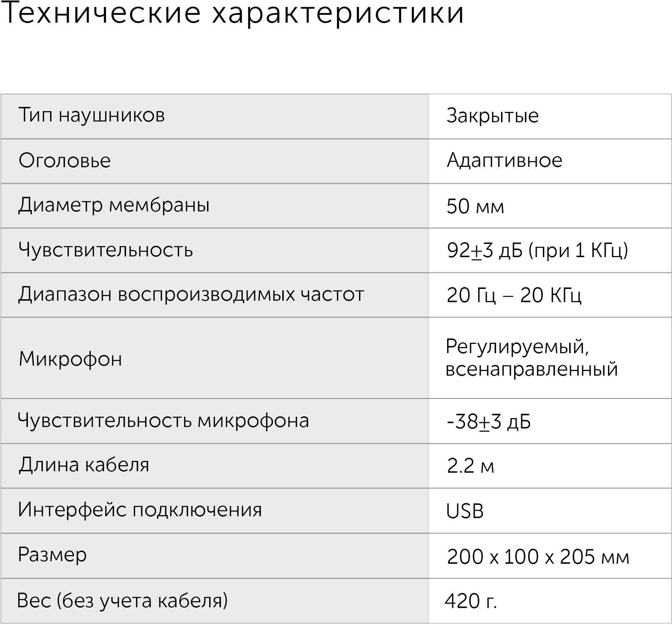Viewport: 672px width, 625px height.
Task: Select Диапазон воспроизводимых частот label
Action: (191, 294)
